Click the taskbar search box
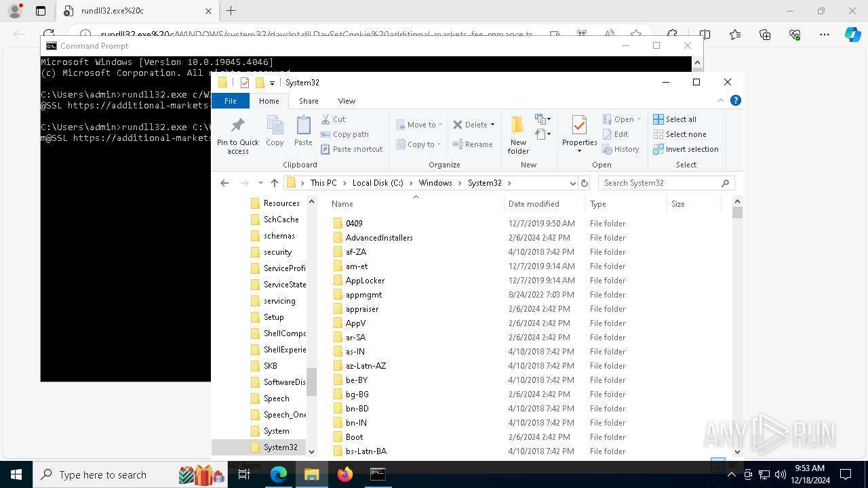868x488 pixels. click(x=130, y=474)
